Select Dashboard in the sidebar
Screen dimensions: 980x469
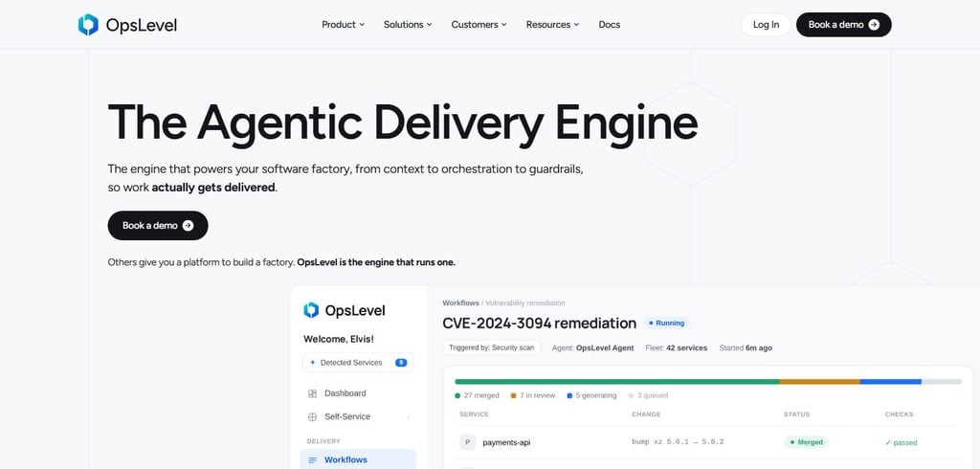358,393
